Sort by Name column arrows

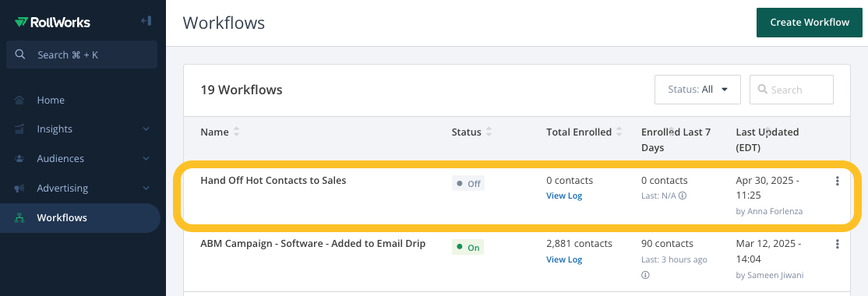[x=236, y=132]
